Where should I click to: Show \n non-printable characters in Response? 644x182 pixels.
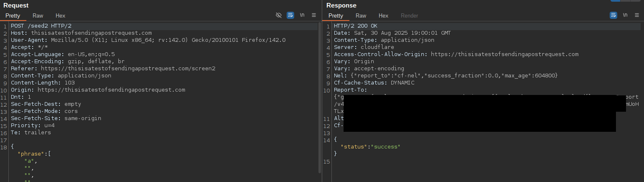tap(625, 15)
